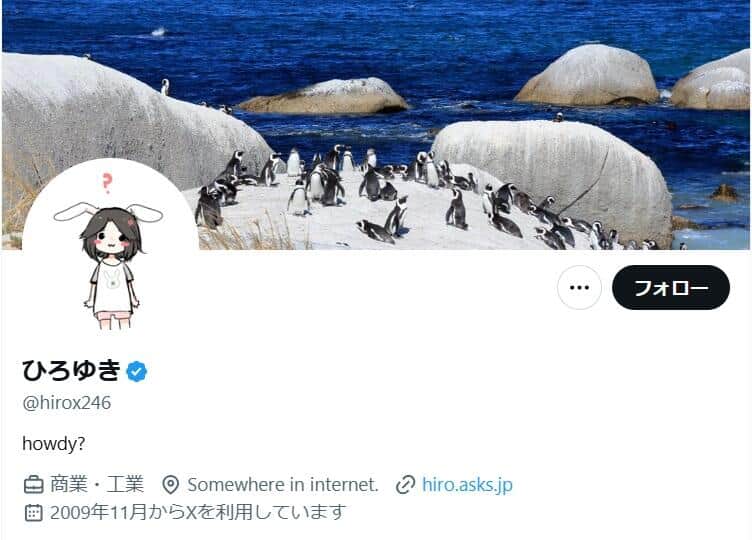
Task: Open the three-dot more options menu
Action: point(579,287)
